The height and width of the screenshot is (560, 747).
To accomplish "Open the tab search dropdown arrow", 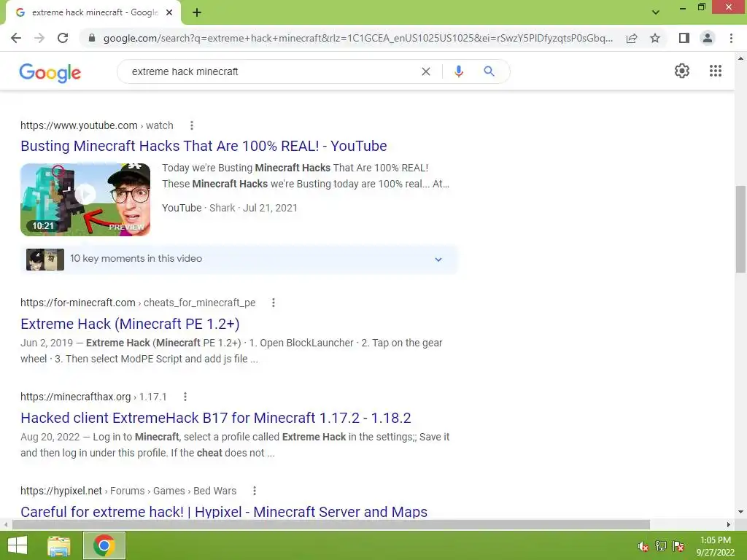I will pos(656,12).
